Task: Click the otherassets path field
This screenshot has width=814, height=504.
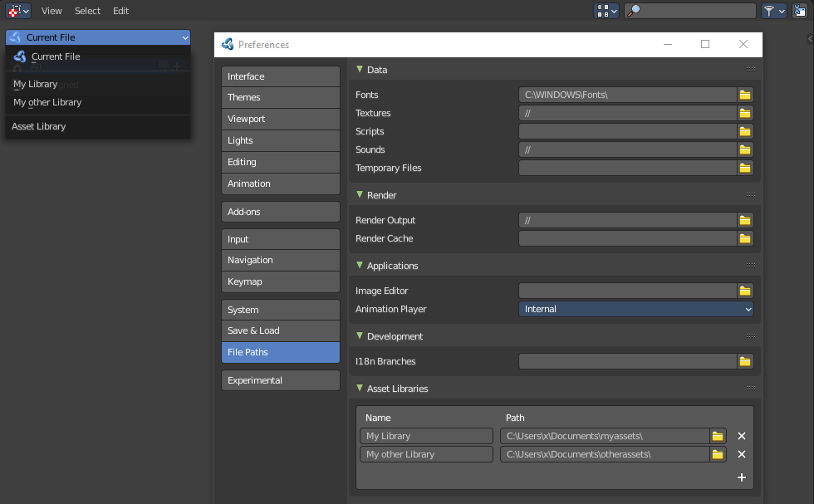Action: pyautogui.click(x=605, y=454)
